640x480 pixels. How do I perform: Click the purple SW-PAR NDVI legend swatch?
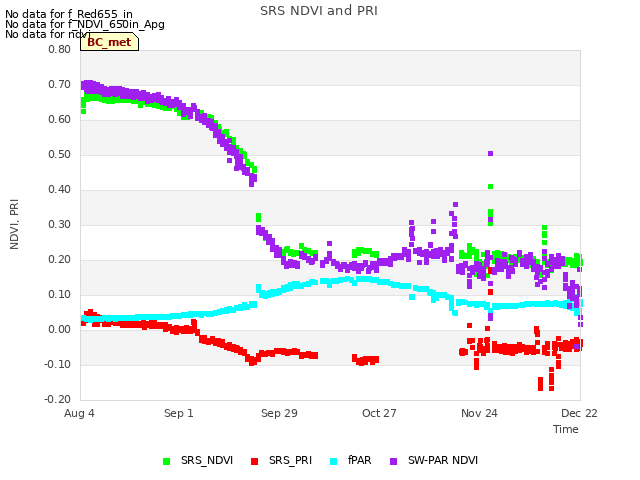click(x=394, y=462)
